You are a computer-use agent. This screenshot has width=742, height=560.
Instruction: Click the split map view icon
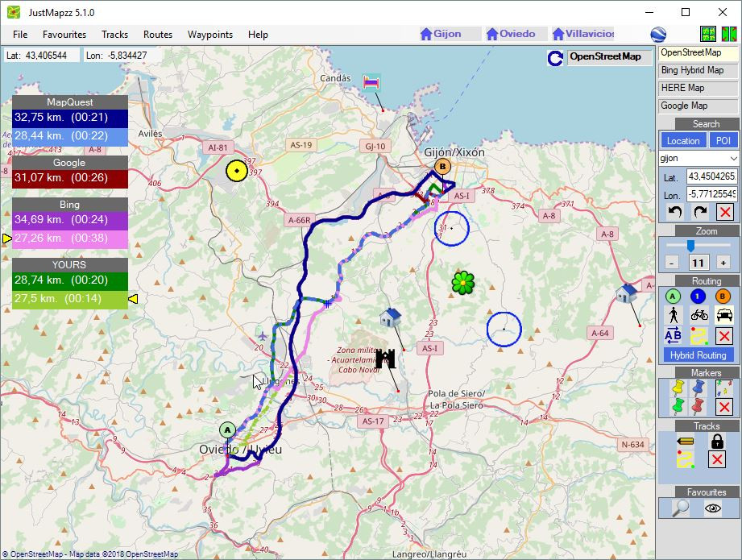pyautogui.click(x=729, y=34)
